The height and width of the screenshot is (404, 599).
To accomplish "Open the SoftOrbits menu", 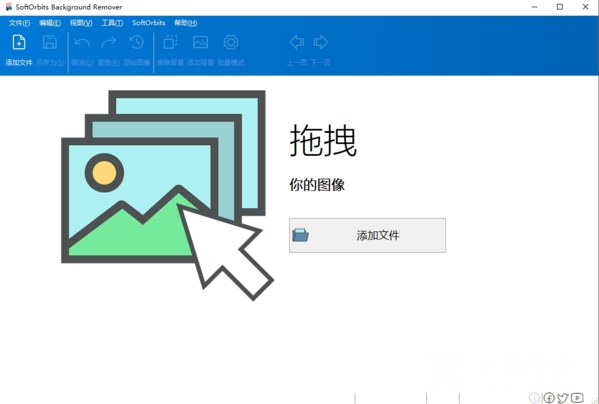I will click(149, 23).
